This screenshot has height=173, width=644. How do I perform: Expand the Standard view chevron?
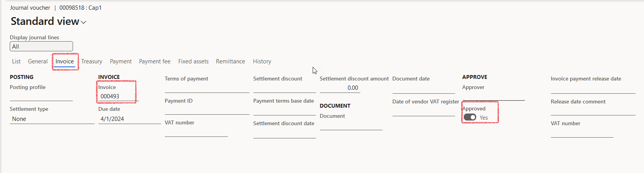[84, 23]
